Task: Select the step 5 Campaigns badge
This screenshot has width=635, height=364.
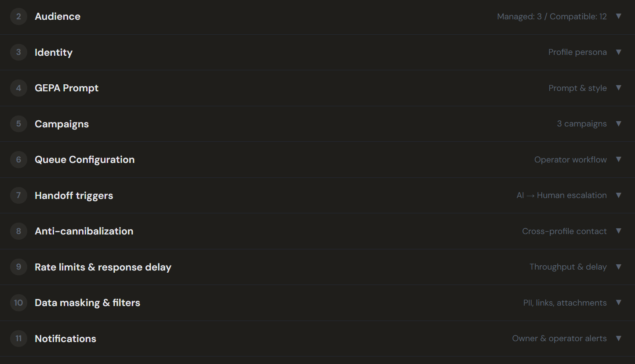Action: click(x=18, y=124)
